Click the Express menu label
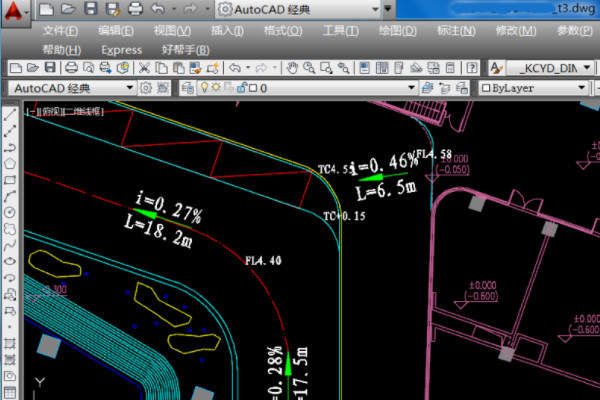This screenshot has width=600, height=400. [121, 49]
